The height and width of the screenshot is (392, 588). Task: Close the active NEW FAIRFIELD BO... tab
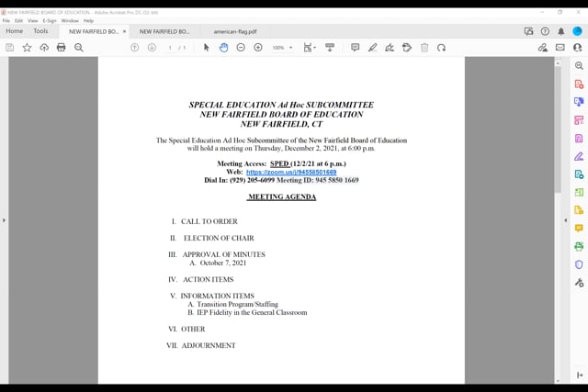pos(125,31)
